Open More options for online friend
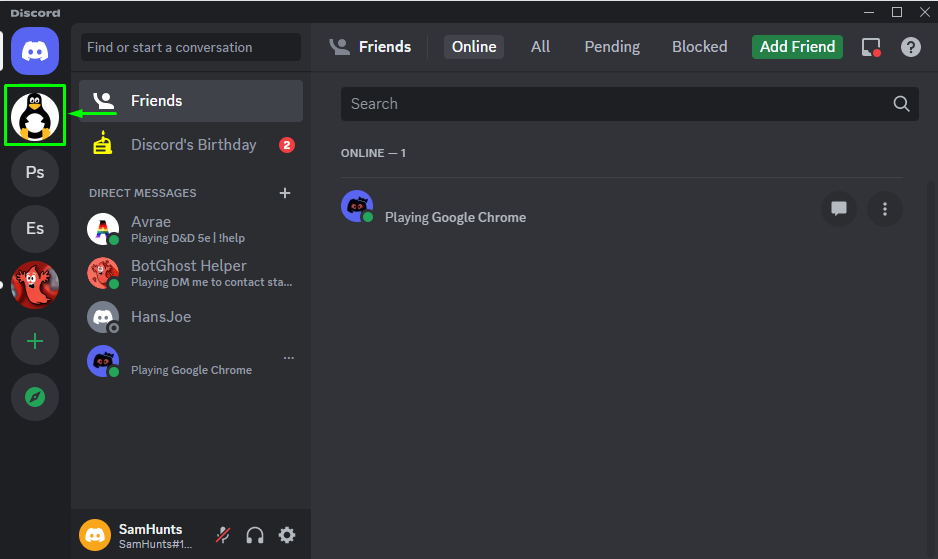Viewport: 938px width, 559px height. [885, 209]
